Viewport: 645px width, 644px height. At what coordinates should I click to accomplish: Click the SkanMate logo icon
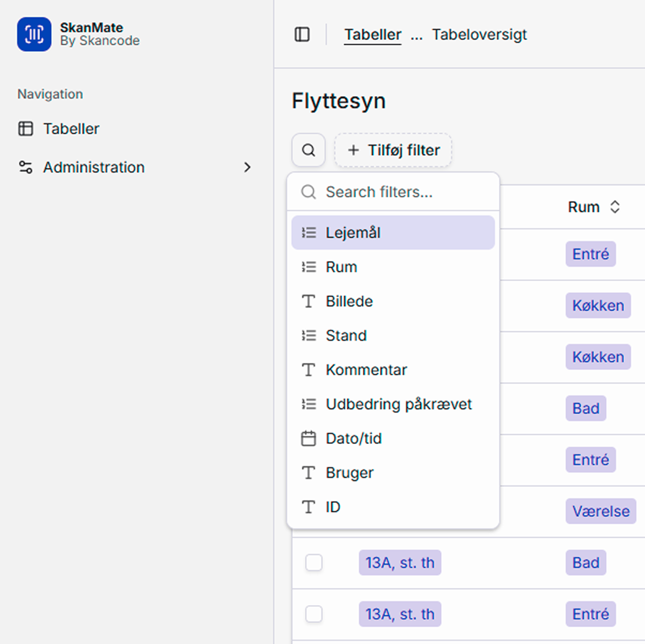click(33, 34)
